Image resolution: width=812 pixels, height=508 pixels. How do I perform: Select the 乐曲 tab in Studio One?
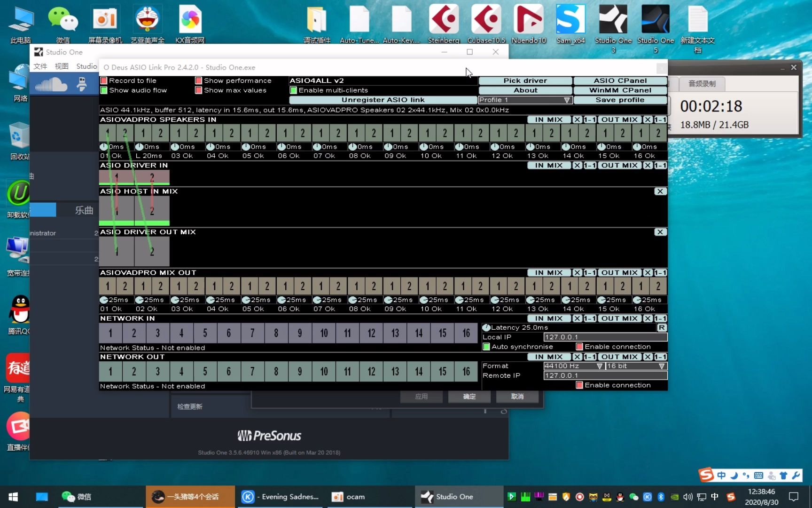point(84,210)
